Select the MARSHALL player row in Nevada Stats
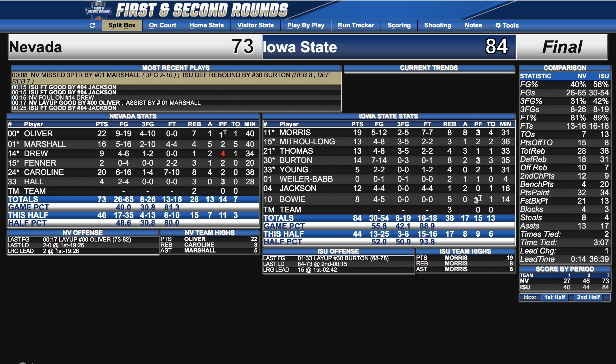The height and width of the screenshot is (364, 616). pos(133,144)
